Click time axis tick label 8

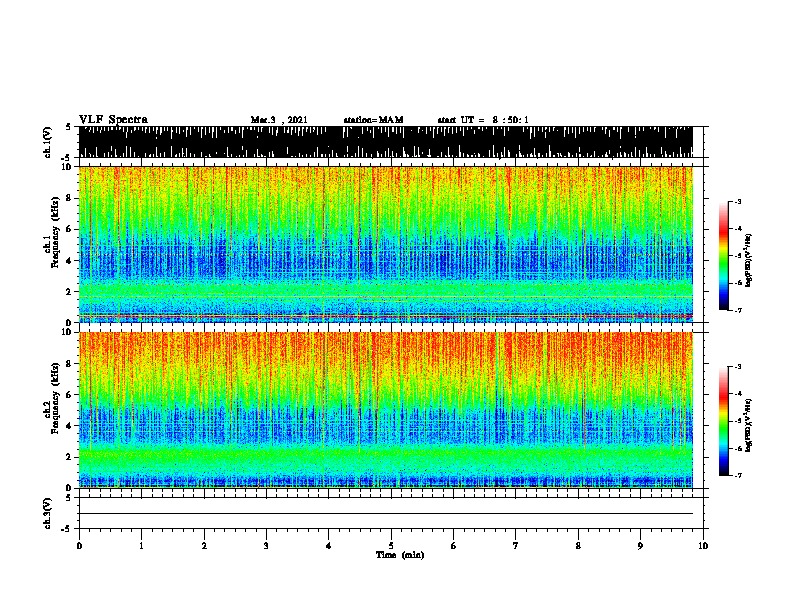coord(578,546)
